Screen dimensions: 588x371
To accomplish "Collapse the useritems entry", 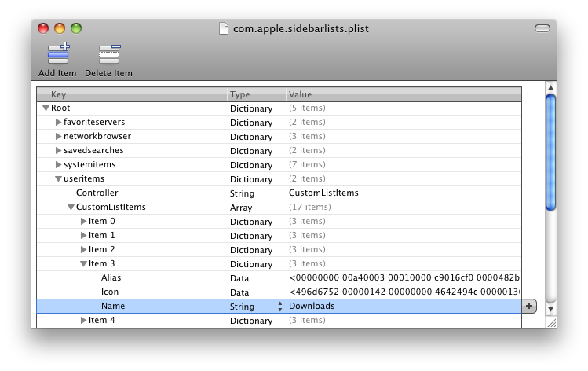I will point(58,178).
